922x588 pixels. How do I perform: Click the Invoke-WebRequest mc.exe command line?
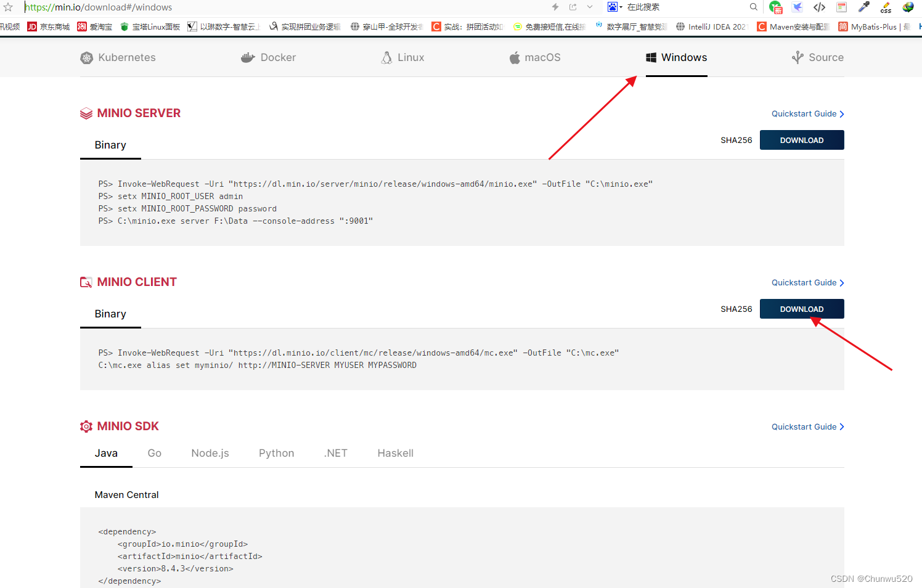click(x=359, y=353)
